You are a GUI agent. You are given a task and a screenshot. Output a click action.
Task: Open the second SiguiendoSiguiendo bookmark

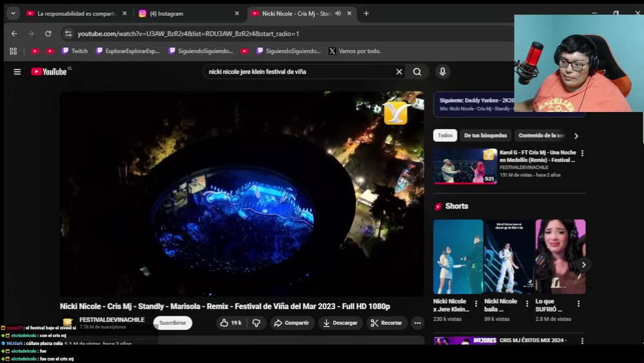tap(289, 51)
